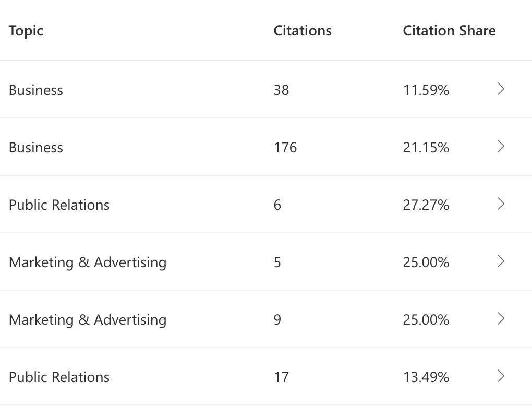Select the Business topic with 176 citations
The image size is (532, 406).
[36, 148]
